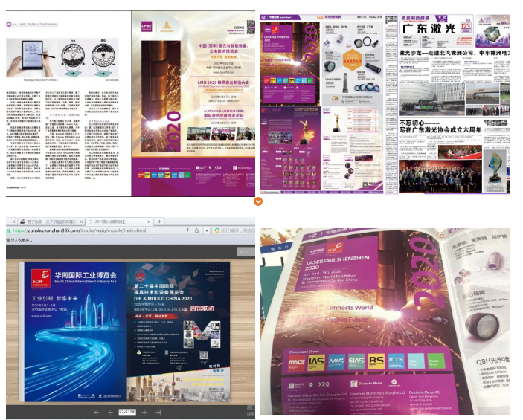Go to previous page in flipbook viewer
Viewport: 523px width, 420px height.
pyautogui.click(x=110, y=413)
